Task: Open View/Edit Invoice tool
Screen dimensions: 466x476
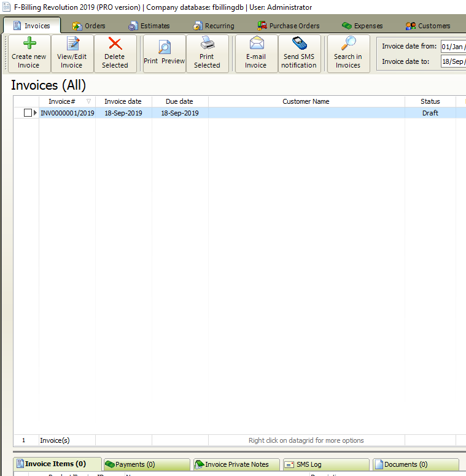Action: tap(72, 44)
